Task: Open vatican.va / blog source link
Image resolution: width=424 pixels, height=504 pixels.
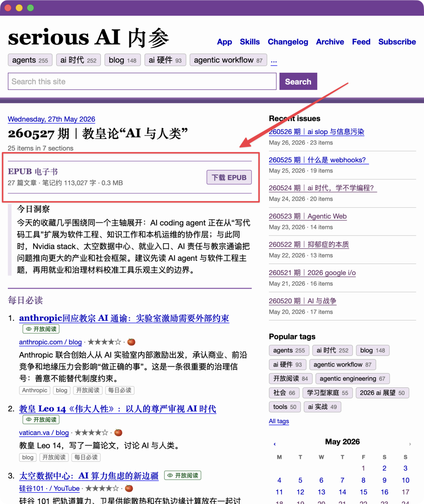Action: click(x=44, y=433)
